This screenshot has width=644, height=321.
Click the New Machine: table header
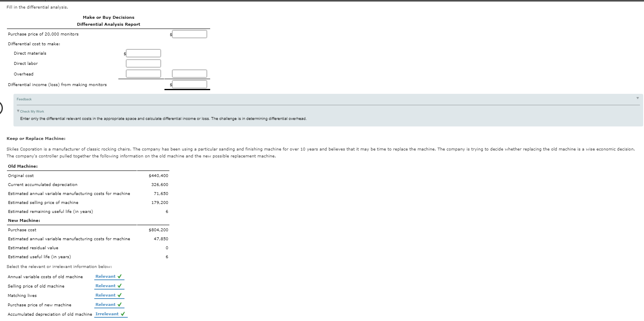click(x=24, y=221)
